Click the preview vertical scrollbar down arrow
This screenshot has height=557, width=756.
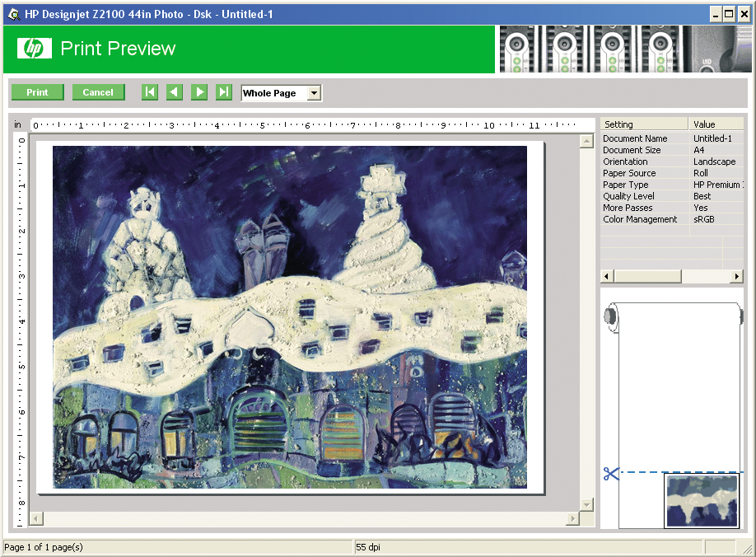click(586, 505)
